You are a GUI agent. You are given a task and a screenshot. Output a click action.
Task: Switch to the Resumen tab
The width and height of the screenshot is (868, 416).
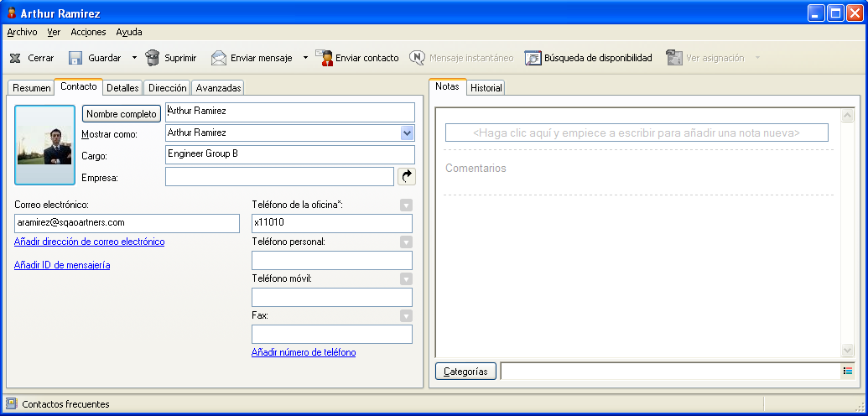[x=32, y=88]
